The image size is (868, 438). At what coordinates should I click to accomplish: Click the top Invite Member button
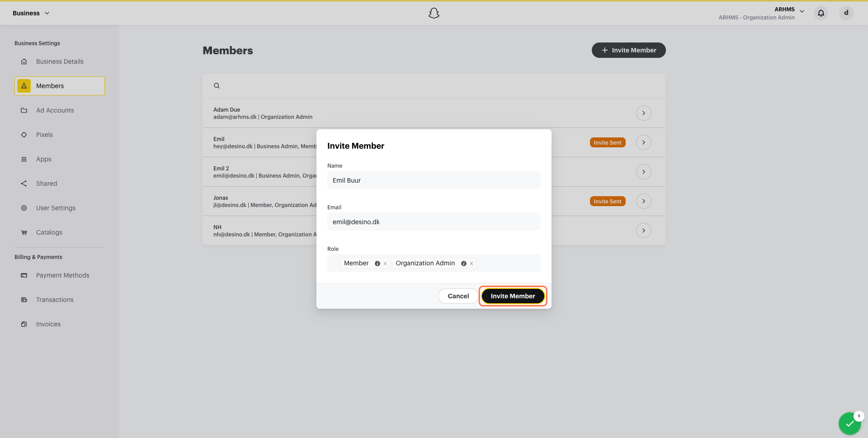point(628,50)
